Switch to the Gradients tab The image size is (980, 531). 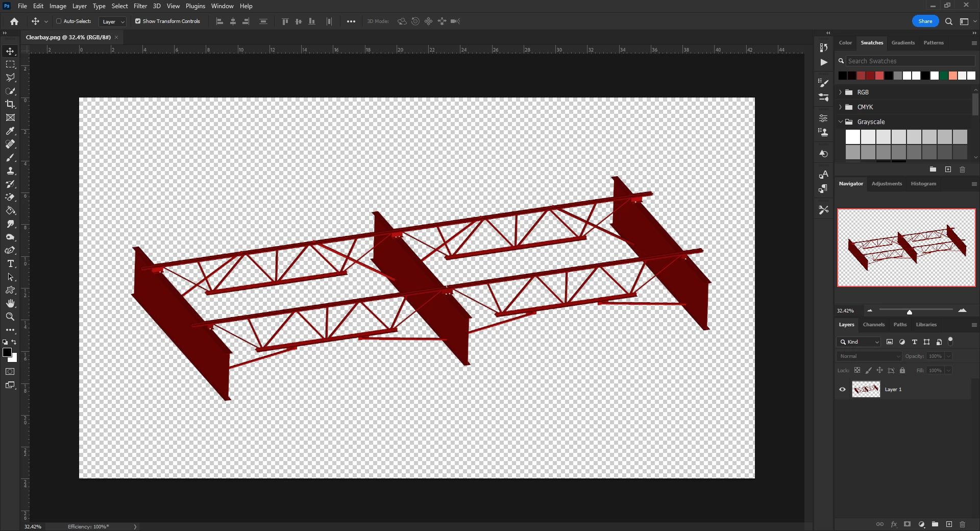903,43
